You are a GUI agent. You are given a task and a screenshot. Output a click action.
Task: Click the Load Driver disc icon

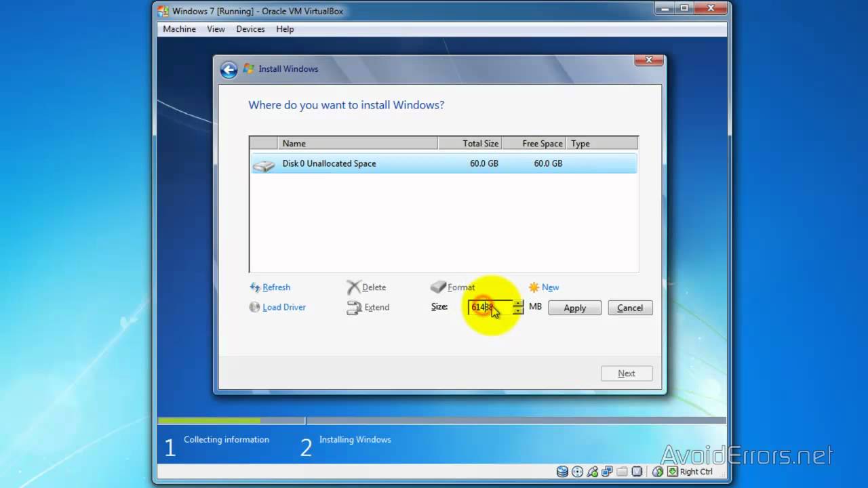tap(255, 307)
